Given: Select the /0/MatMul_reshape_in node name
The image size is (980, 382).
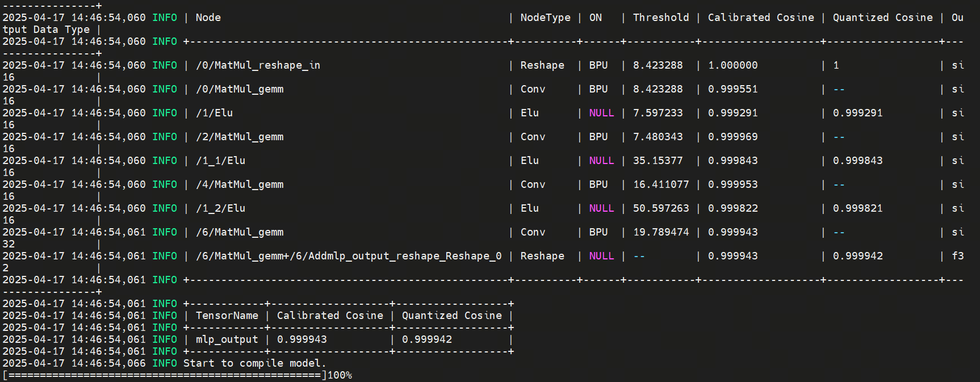Looking at the screenshot, I should [x=258, y=65].
